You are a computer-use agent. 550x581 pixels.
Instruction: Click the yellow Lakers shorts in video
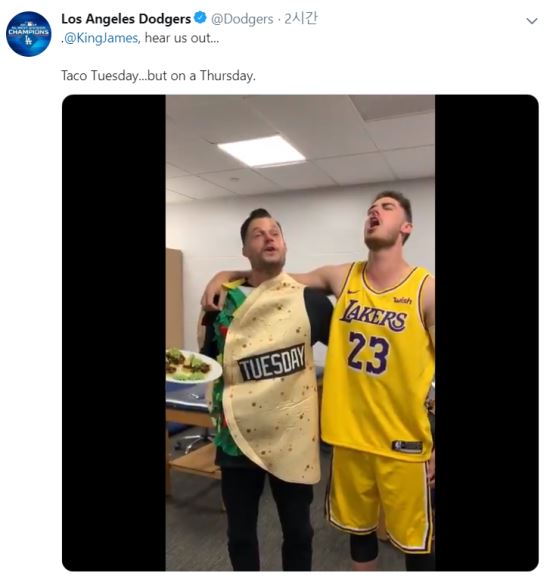380,497
